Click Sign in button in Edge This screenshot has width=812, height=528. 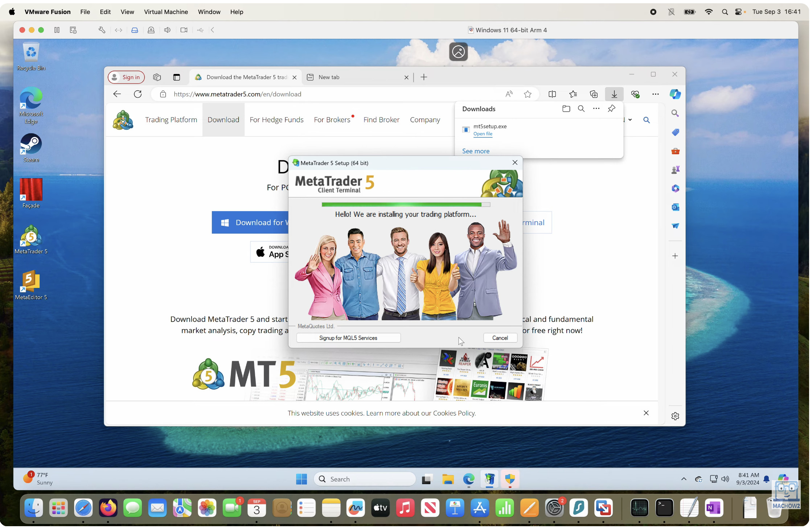pos(127,77)
